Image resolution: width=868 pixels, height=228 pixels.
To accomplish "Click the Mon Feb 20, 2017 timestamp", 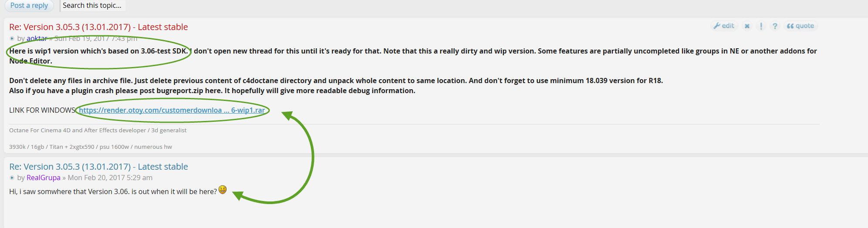I will [110, 178].
